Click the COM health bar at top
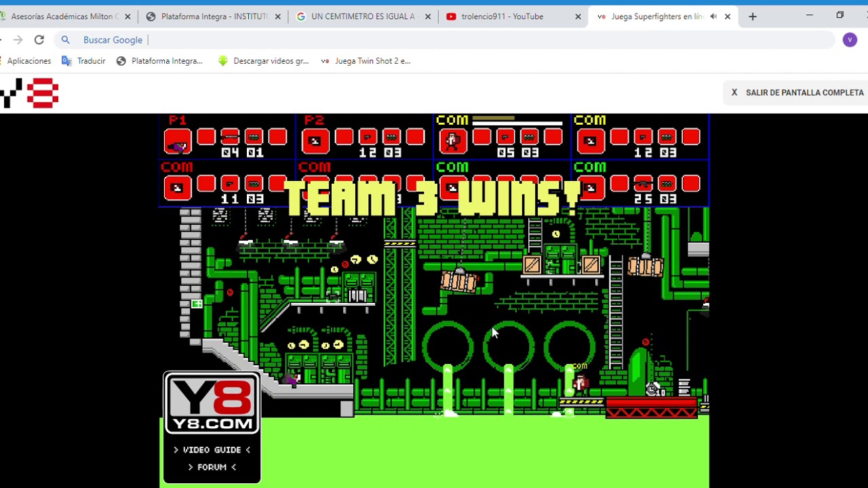 click(x=517, y=121)
